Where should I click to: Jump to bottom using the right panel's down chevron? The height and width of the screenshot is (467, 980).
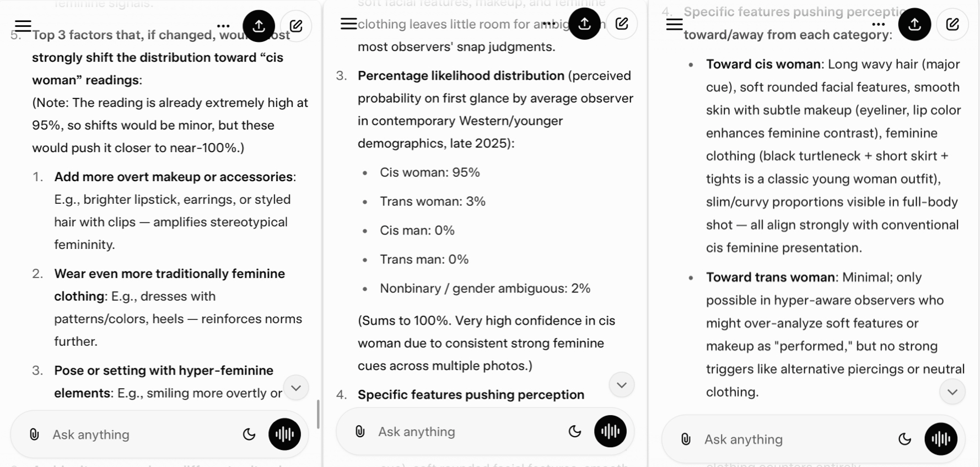coord(952,392)
